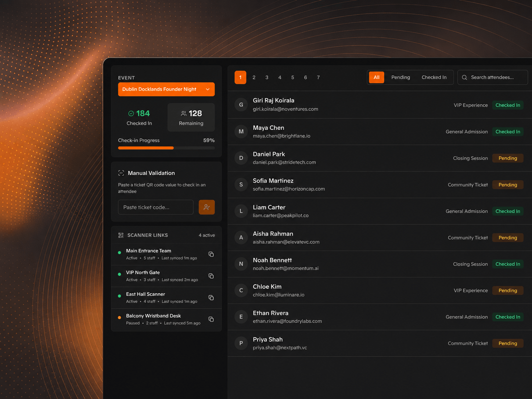The width and height of the screenshot is (532, 399).
Task: Click Daniel Park's D avatar
Action: (x=241, y=158)
